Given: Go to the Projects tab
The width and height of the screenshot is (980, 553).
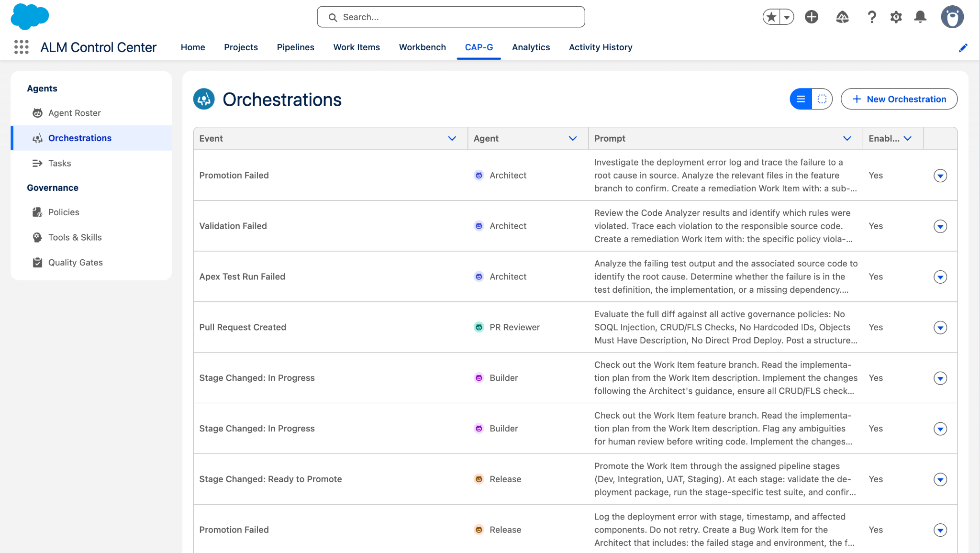Looking at the screenshot, I should (241, 47).
